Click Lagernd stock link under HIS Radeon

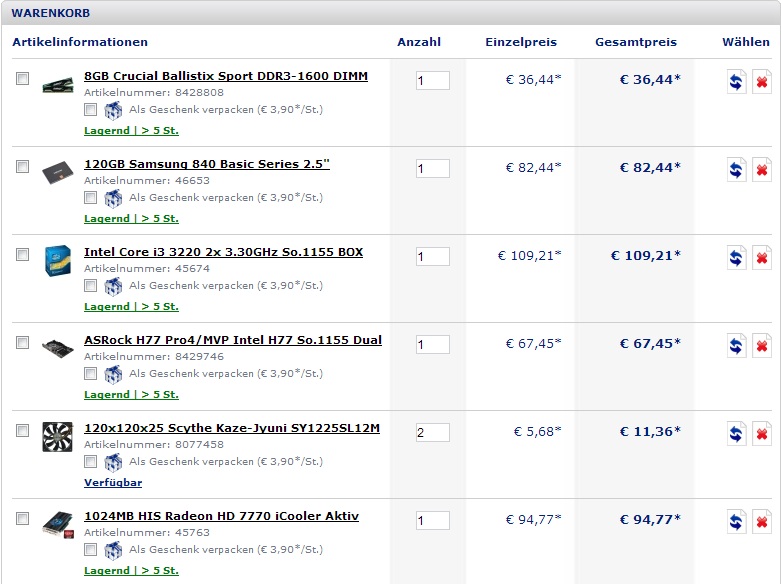point(131,571)
